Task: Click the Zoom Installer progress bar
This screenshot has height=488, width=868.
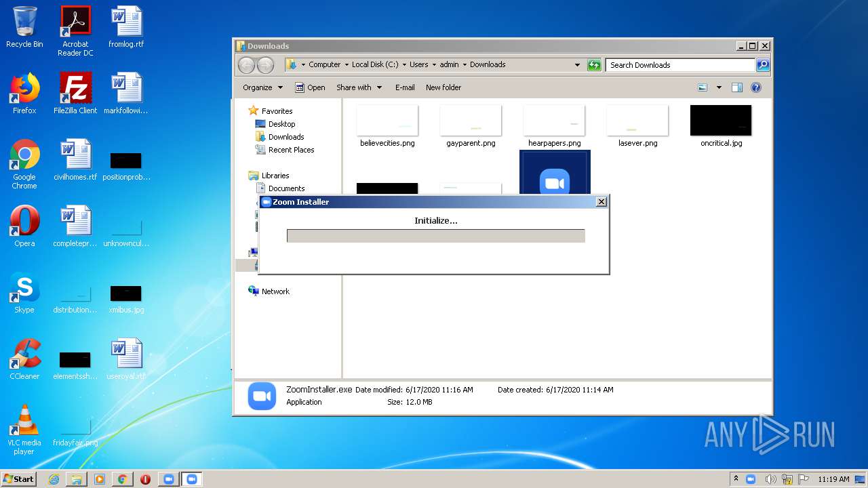Action: [435, 236]
